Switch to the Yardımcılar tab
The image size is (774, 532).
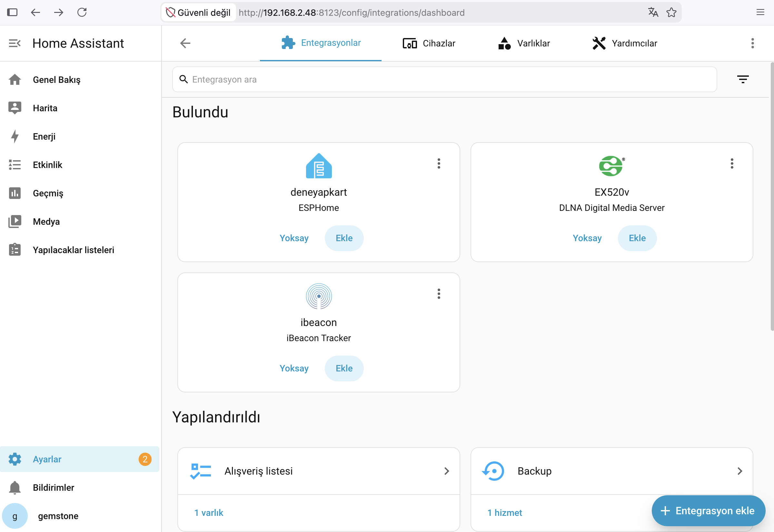coord(625,43)
